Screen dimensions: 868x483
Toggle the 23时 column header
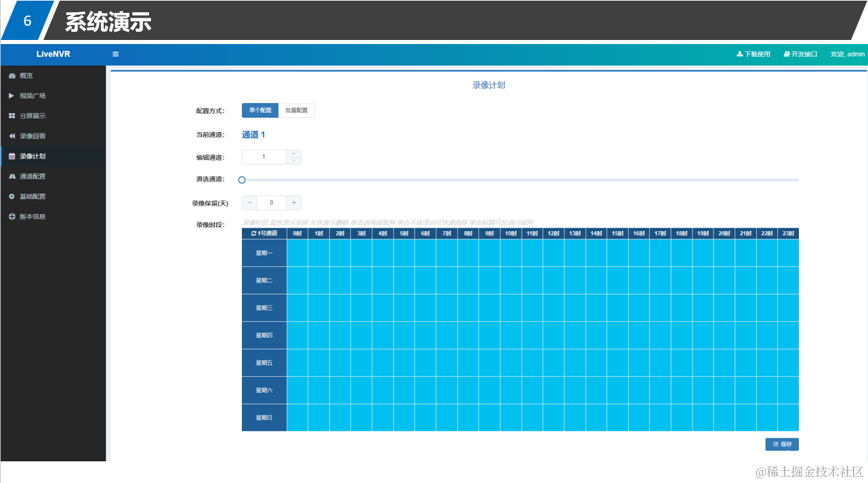788,233
